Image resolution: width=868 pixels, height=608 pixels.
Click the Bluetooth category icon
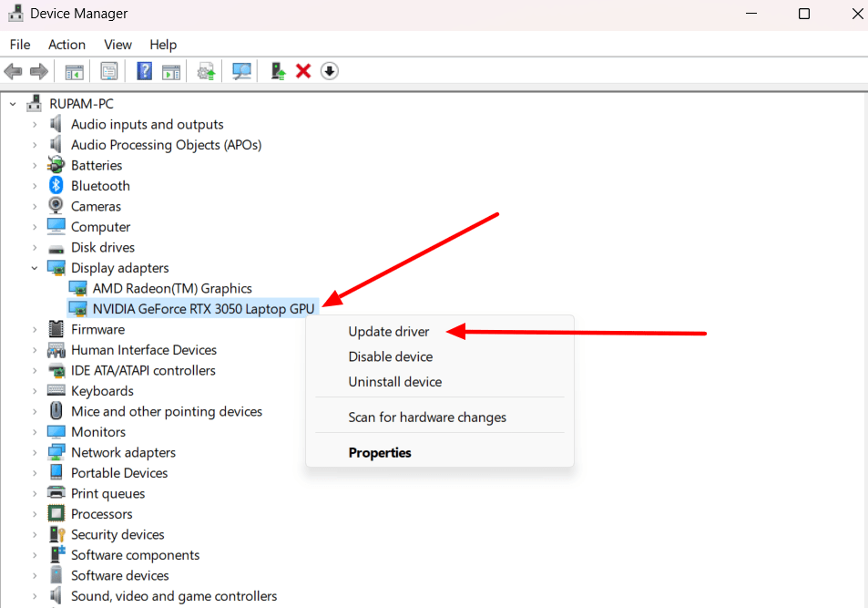pyautogui.click(x=56, y=185)
